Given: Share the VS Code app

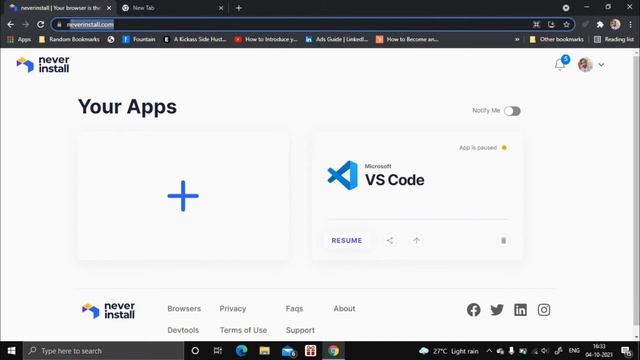Looking at the screenshot, I should coord(390,240).
